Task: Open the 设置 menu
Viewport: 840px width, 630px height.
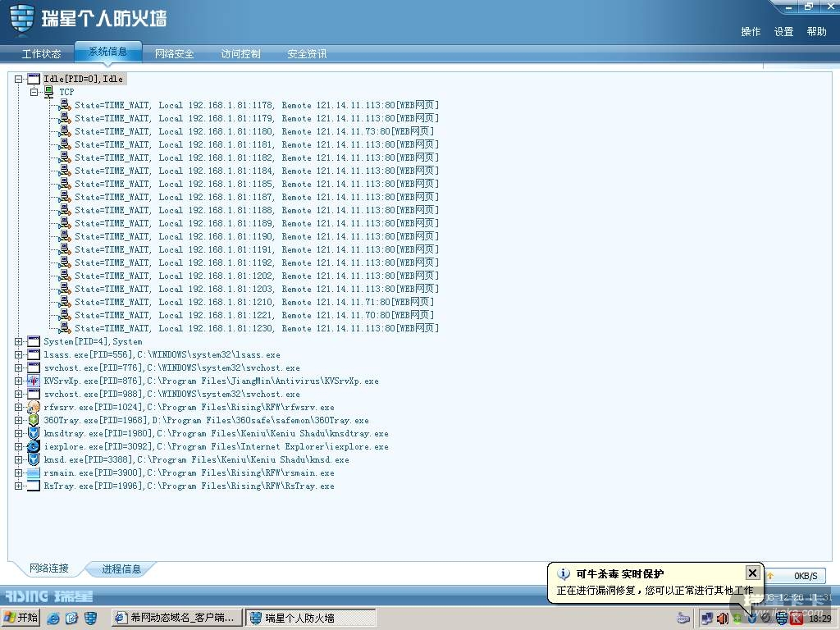Action: pos(783,32)
